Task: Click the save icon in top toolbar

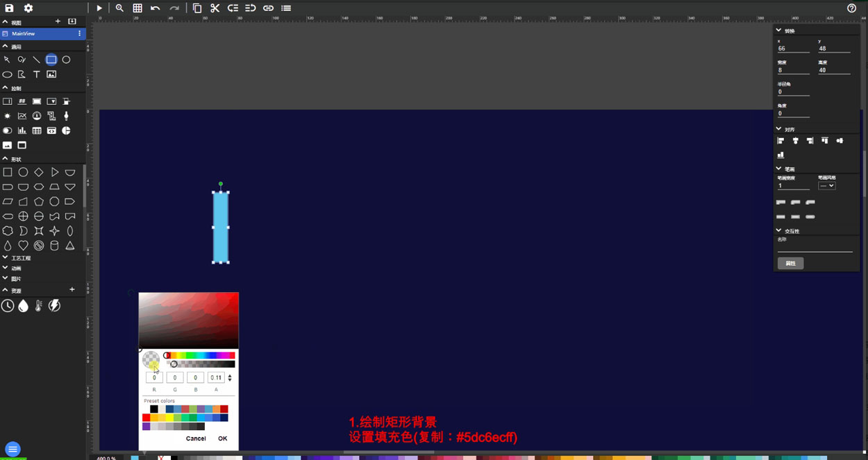Action: click(x=10, y=8)
